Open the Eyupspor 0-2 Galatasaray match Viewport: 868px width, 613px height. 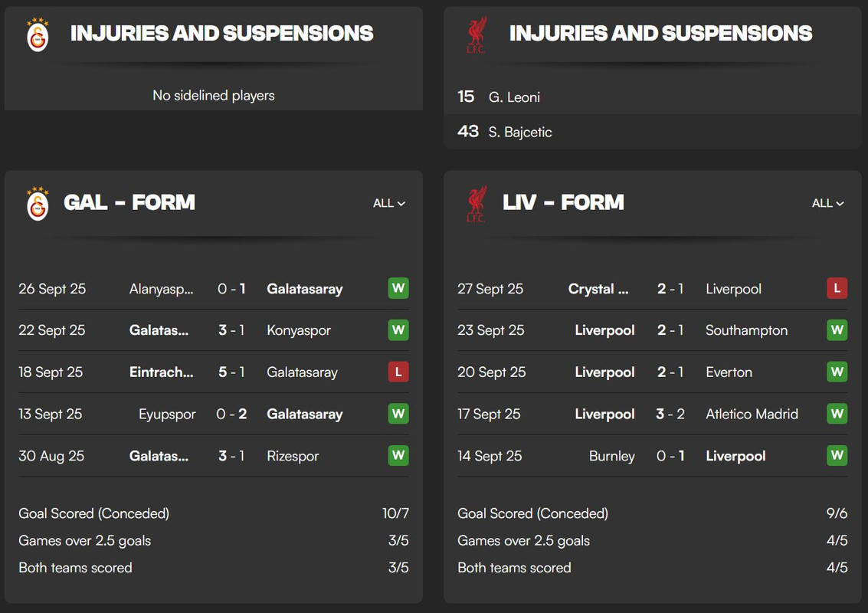point(214,414)
